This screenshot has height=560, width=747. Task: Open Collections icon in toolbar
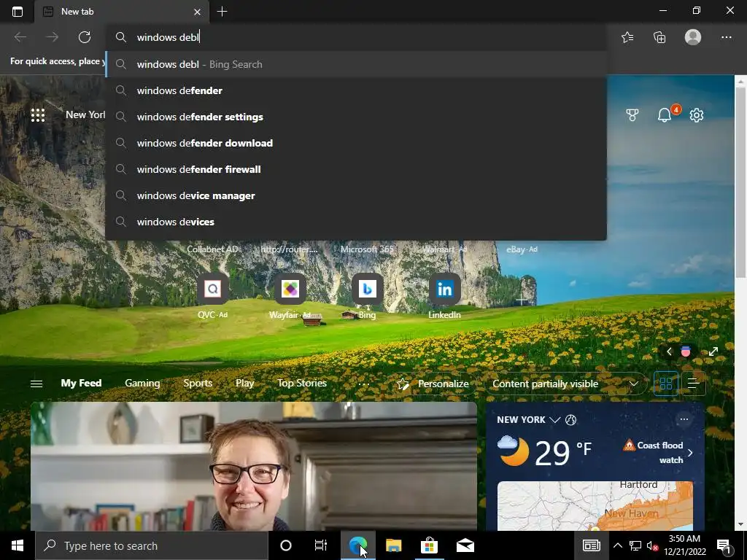(x=659, y=37)
